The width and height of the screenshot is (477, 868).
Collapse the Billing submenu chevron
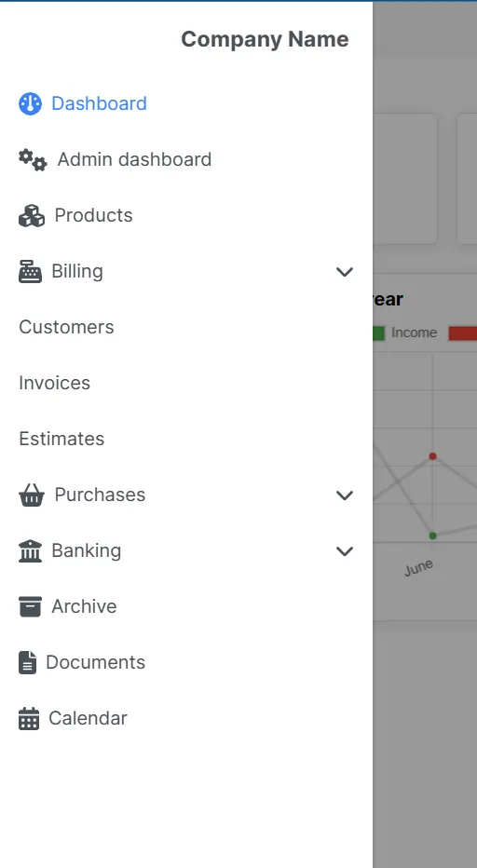click(345, 272)
